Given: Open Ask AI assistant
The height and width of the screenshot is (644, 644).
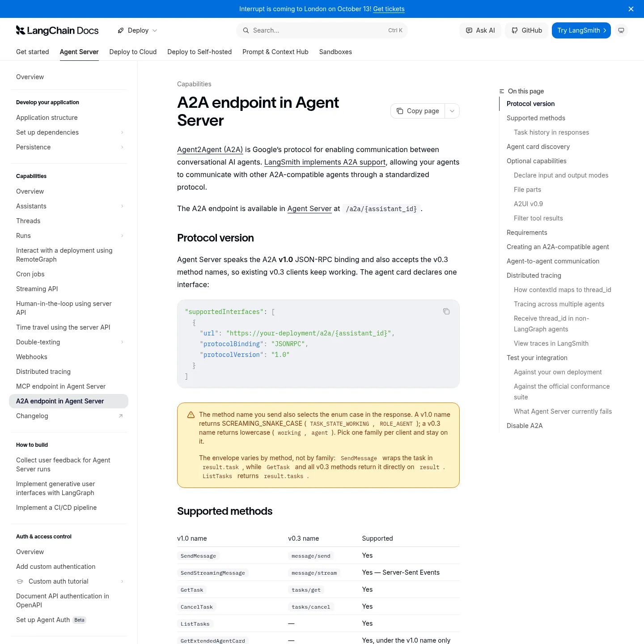Looking at the screenshot, I should (480, 30).
